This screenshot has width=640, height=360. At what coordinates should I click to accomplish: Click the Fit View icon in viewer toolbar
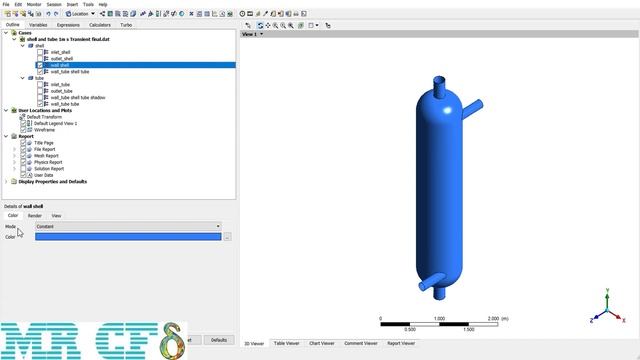291,25
